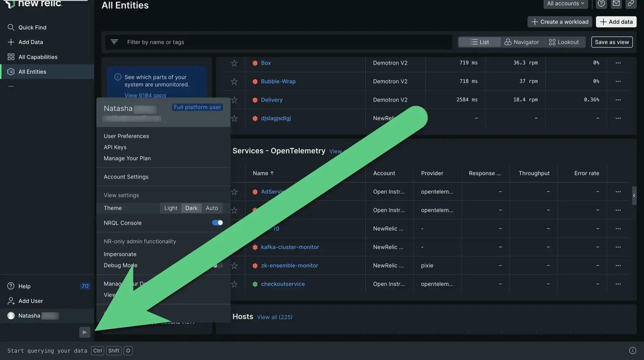The height and width of the screenshot is (360, 644).
Task: Click the Add Data plus icon
Action: click(11, 42)
